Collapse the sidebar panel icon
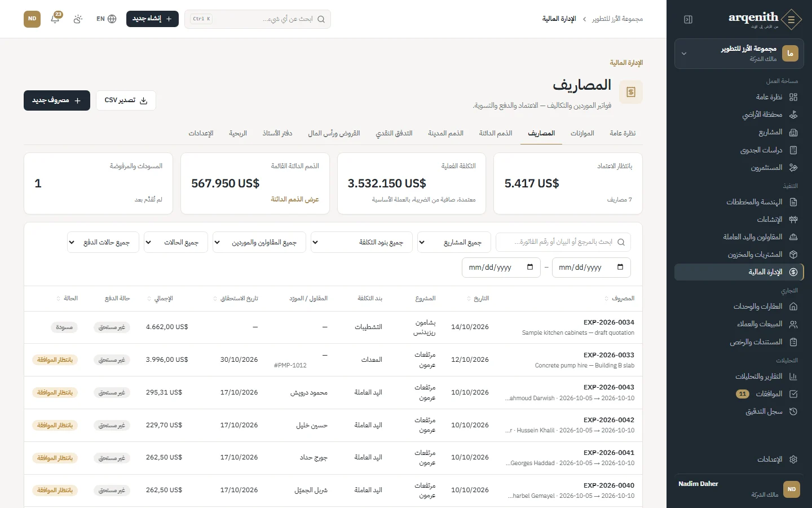 pos(688,19)
